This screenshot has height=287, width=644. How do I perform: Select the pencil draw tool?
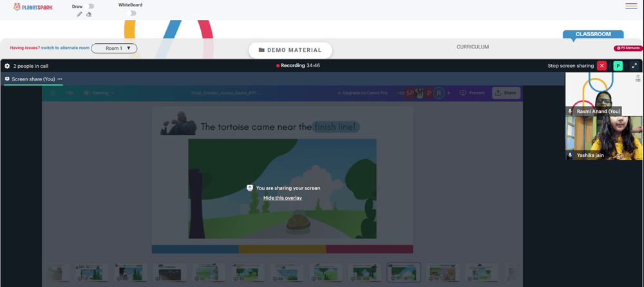pyautogui.click(x=79, y=14)
